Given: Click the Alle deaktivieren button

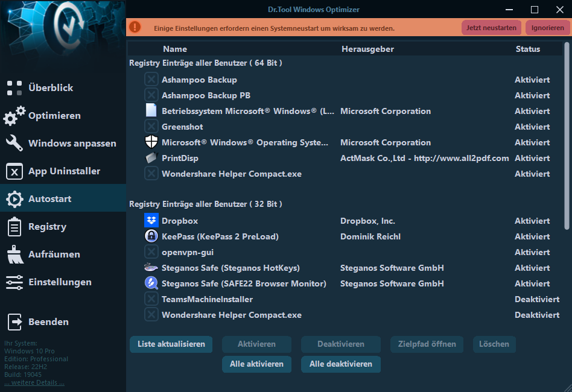Looking at the screenshot, I should (x=340, y=364).
